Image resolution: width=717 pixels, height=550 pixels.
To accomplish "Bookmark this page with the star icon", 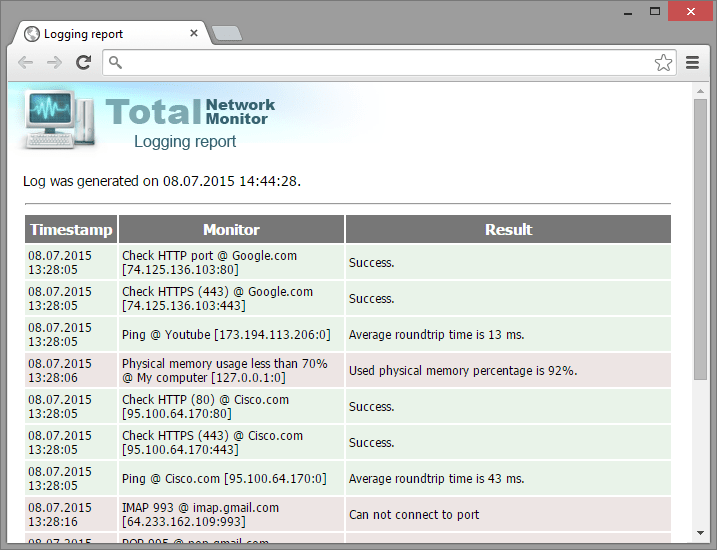I will point(663,63).
